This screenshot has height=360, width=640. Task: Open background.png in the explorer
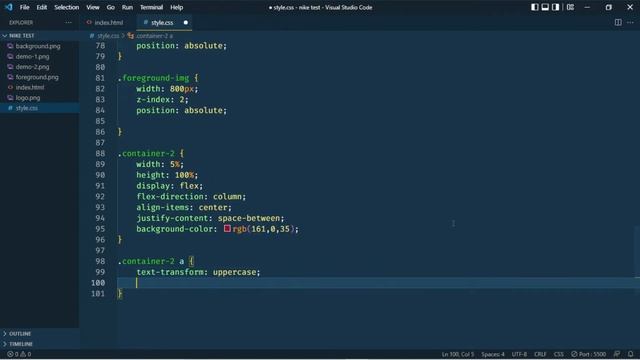[x=38, y=46]
